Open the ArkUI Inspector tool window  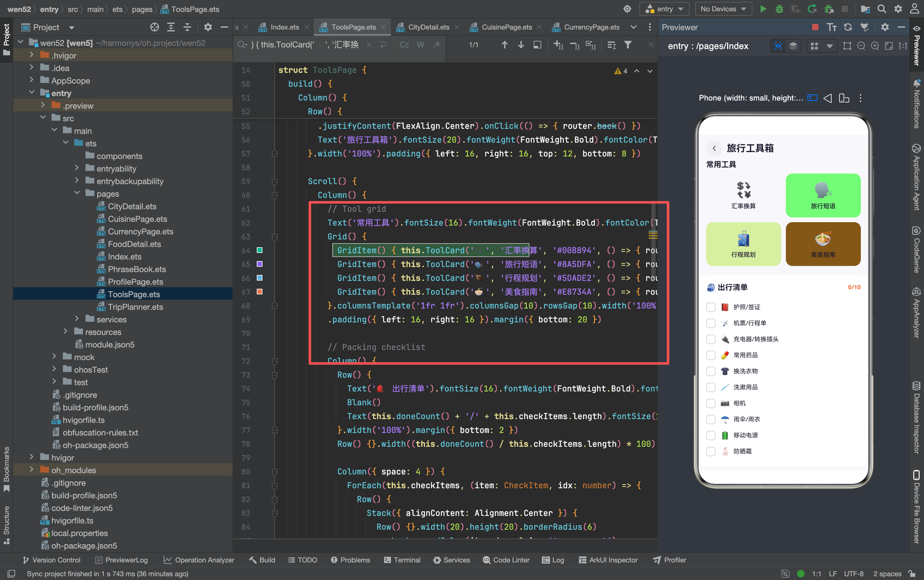608,560
